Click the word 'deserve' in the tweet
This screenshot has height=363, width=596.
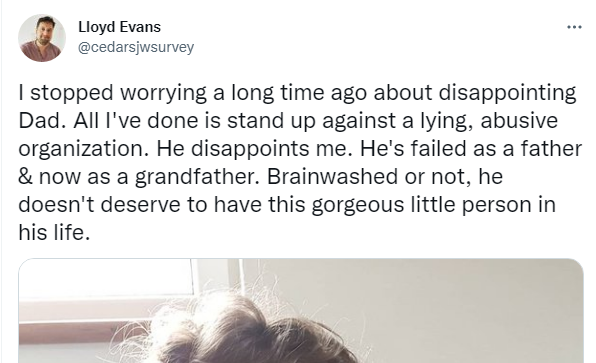[140, 205]
